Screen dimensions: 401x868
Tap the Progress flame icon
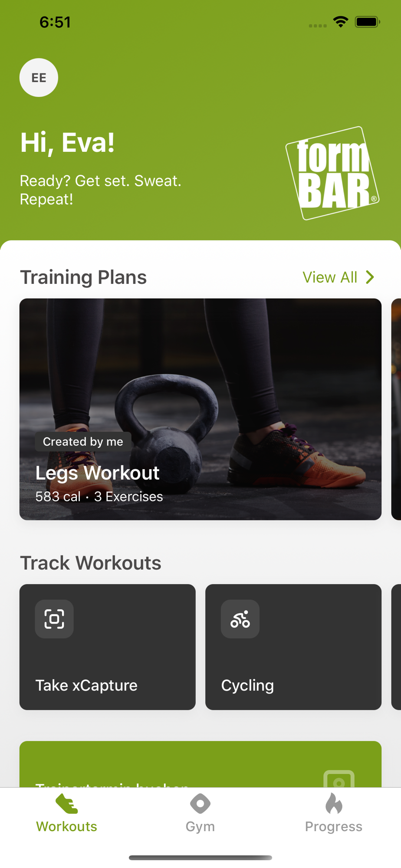click(x=334, y=803)
